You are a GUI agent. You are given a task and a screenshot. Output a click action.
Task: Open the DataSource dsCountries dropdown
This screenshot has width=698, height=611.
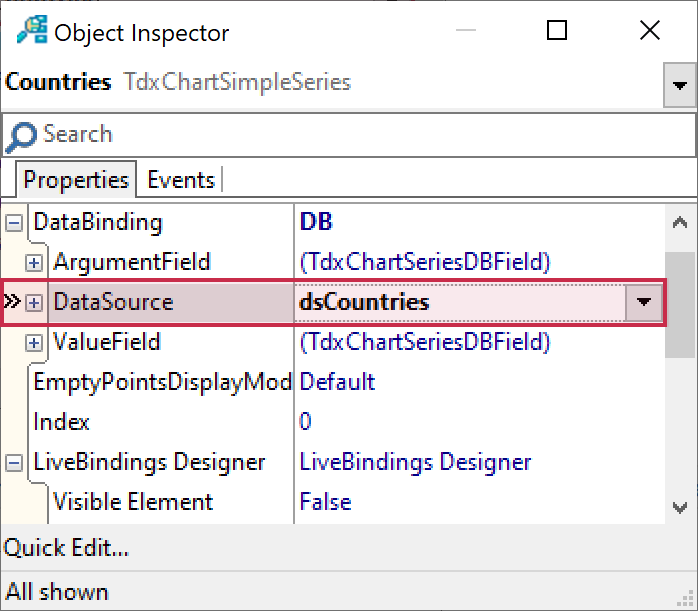(644, 302)
